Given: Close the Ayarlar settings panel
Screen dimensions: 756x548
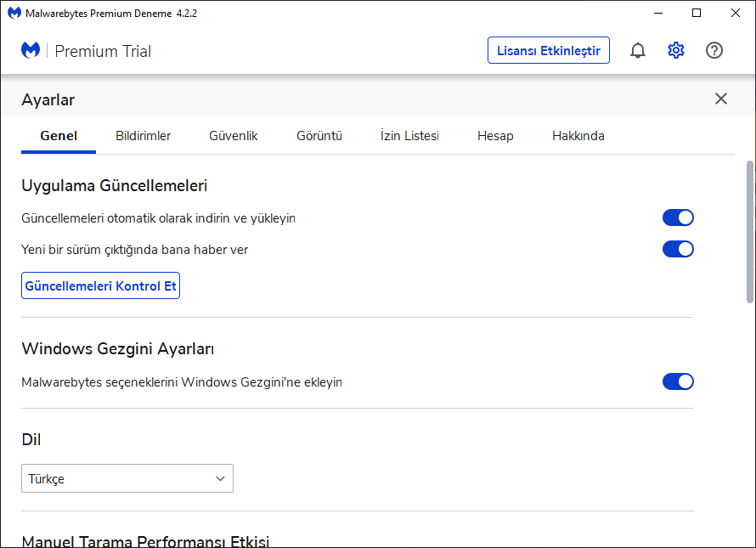Looking at the screenshot, I should 721,99.
